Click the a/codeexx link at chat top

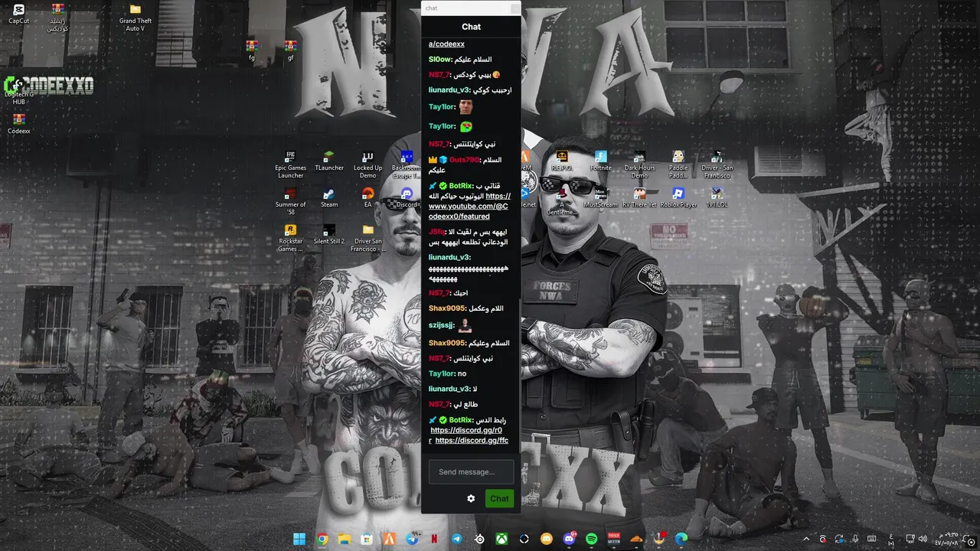pyautogui.click(x=446, y=44)
